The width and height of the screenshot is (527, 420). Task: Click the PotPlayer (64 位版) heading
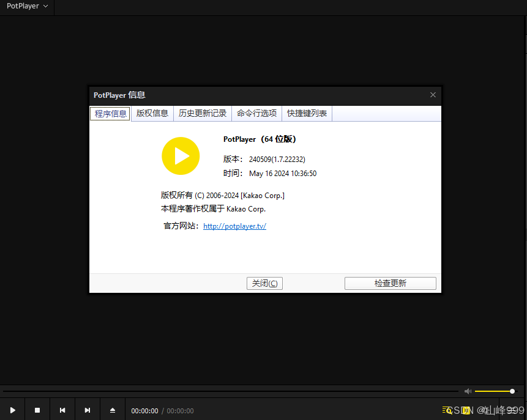coord(260,139)
